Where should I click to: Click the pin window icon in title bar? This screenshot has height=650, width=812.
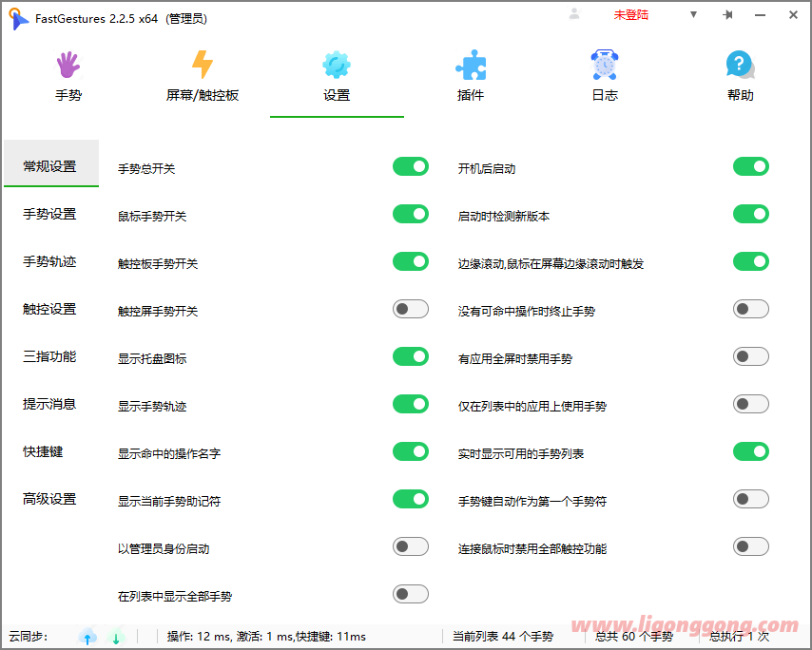coord(727,15)
